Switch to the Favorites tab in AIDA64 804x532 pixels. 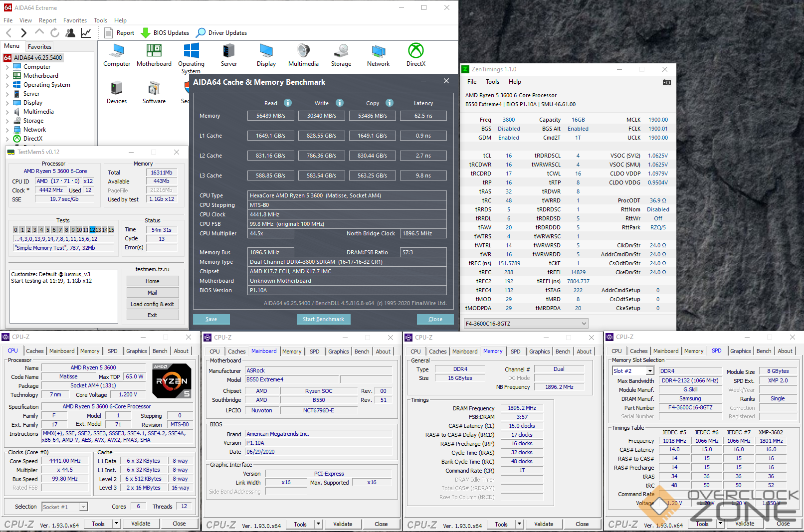(x=39, y=46)
